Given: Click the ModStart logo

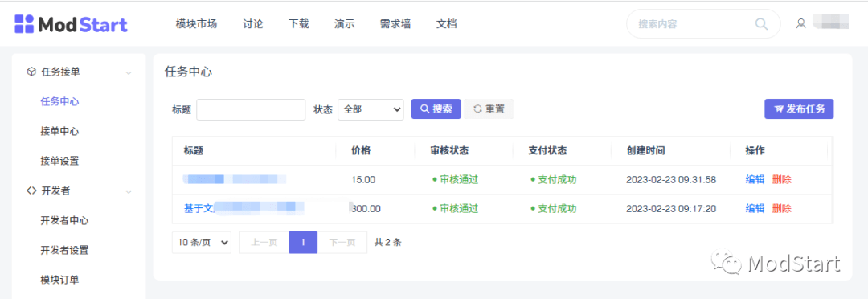Looking at the screenshot, I should point(72,24).
